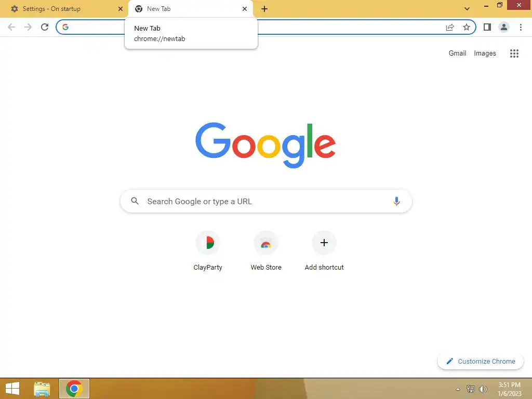Bookmark this tab with the star icon
Screen dimensions: 532x399
coord(467,27)
